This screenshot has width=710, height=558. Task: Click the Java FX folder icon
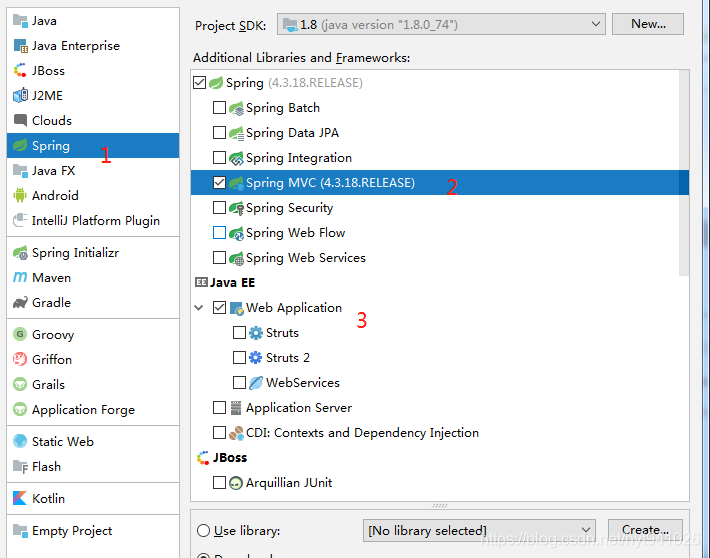(20, 171)
